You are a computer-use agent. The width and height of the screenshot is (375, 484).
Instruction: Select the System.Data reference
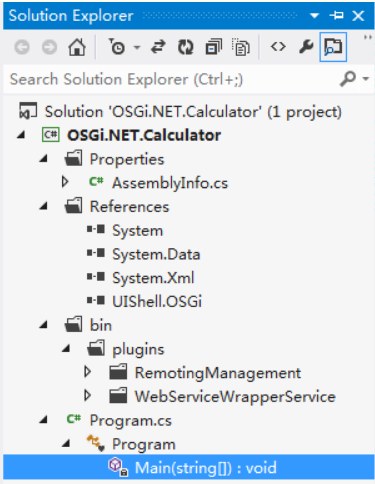pos(156,255)
